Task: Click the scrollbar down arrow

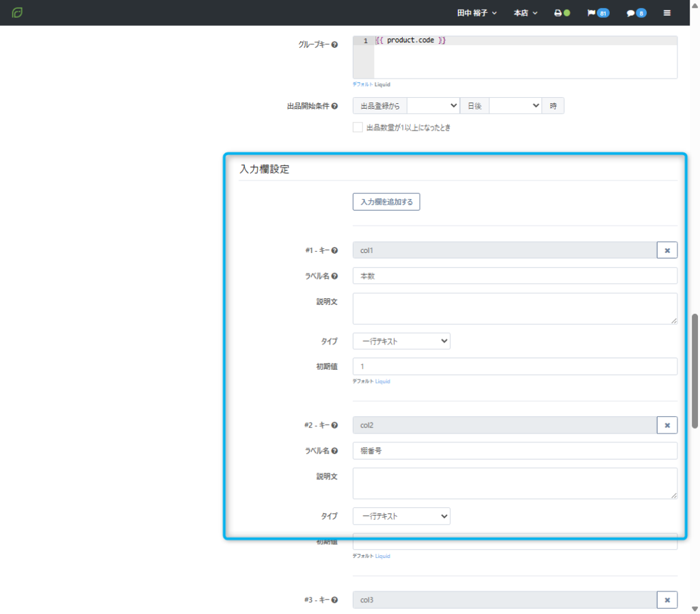Action: 695,609
